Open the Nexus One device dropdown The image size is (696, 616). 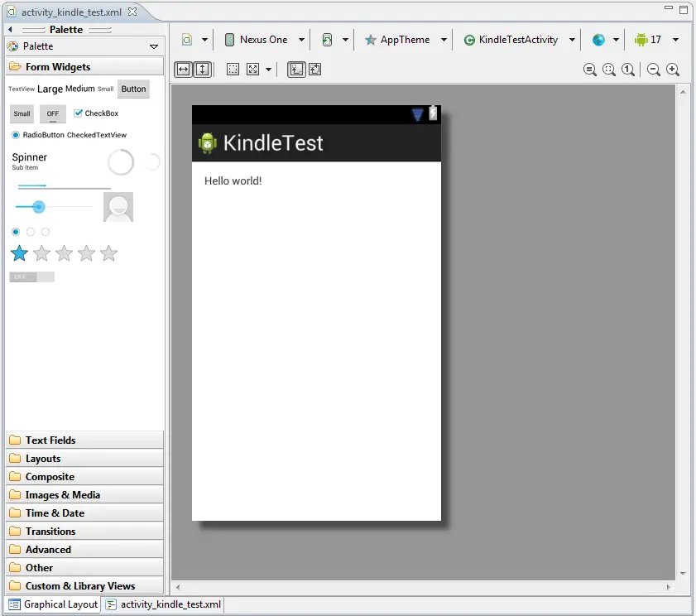click(263, 39)
